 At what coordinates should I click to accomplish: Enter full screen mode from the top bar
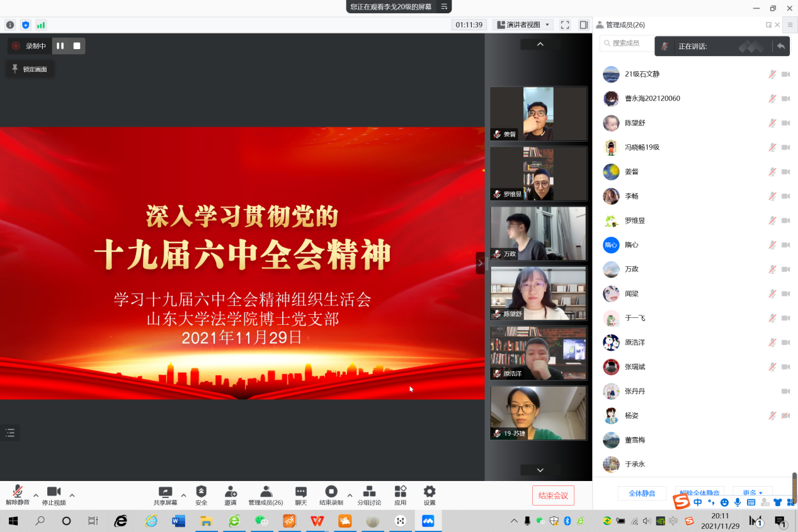[x=565, y=25]
